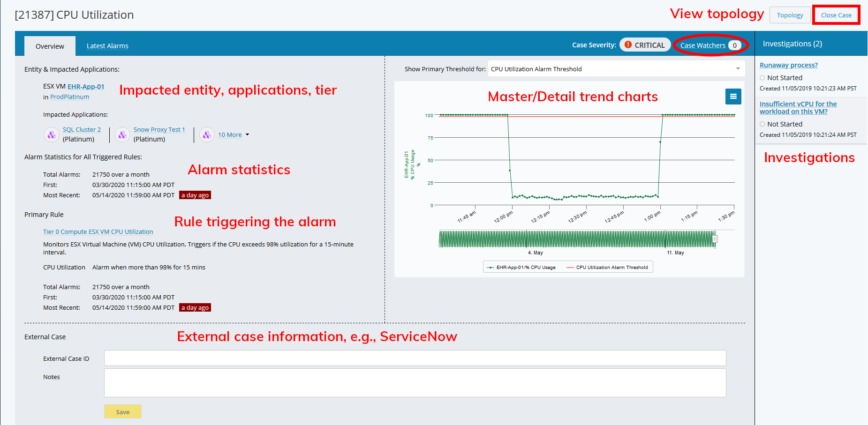Toggle CPU Utilization Alarm Threshold legend series
Image resolution: width=868 pixels, height=425 pixels.
(x=607, y=267)
